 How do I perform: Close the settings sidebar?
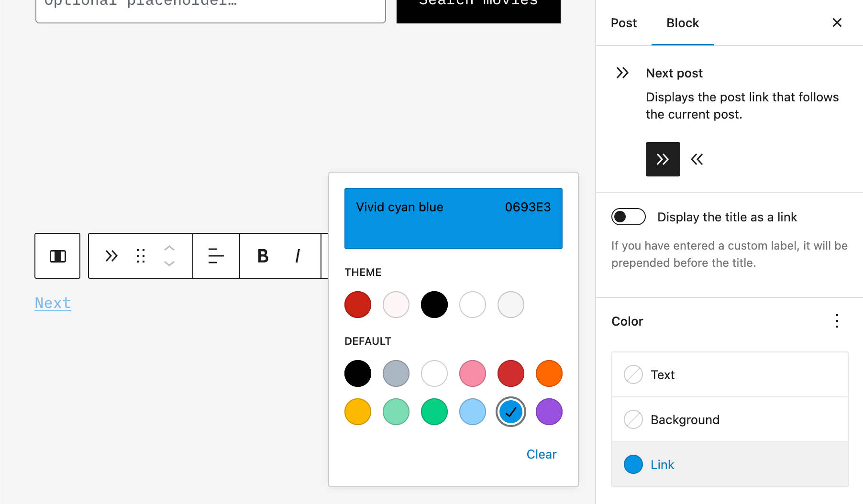click(x=837, y=22)
